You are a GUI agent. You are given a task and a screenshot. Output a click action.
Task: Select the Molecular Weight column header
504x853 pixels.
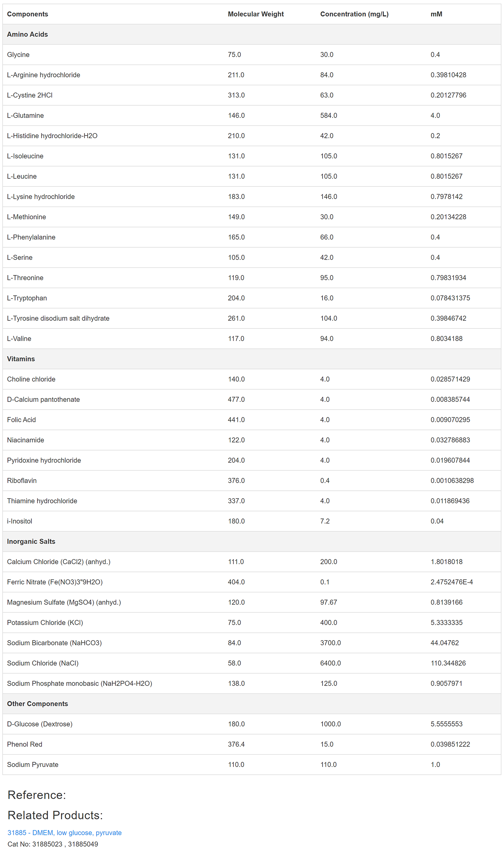[256, 14]
